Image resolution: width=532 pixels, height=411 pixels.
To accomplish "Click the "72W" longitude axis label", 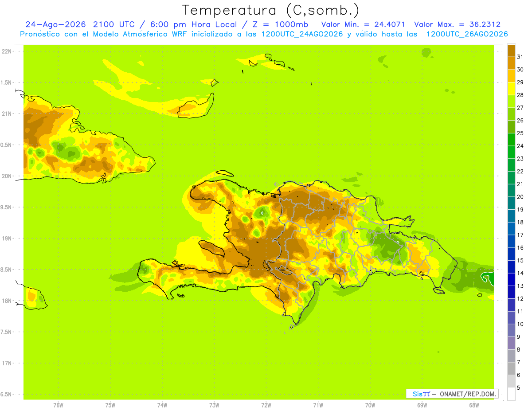I will (x=266, y=405).
